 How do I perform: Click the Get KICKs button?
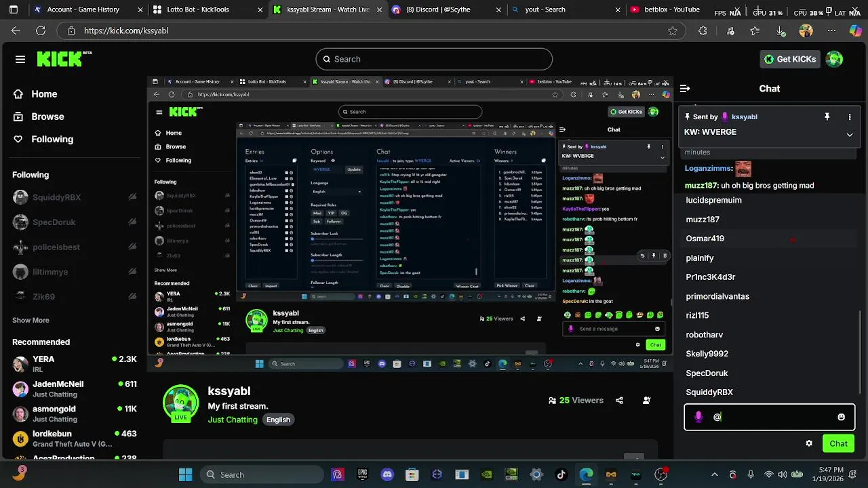tap(790, 59)
